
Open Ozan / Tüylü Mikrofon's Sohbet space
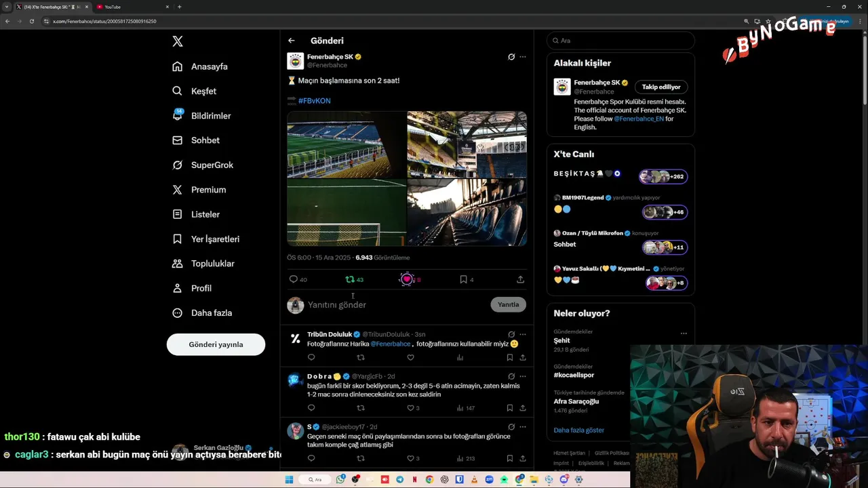620,240
